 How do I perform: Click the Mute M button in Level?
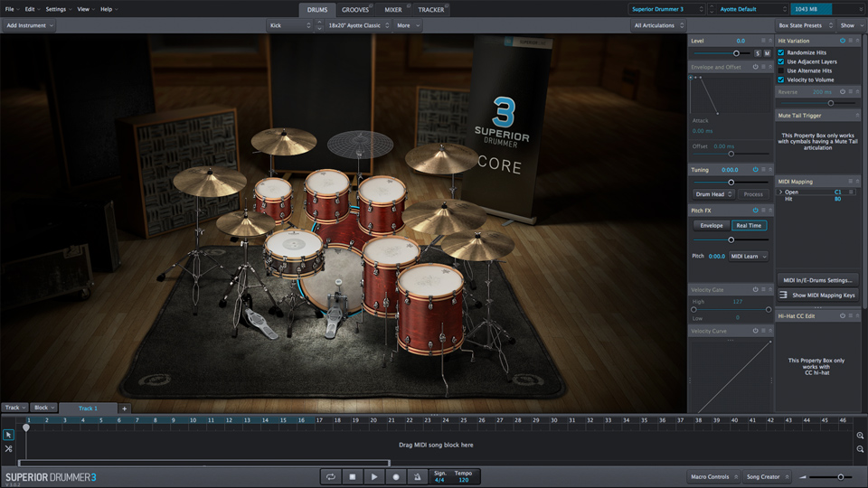pos(767,53)
